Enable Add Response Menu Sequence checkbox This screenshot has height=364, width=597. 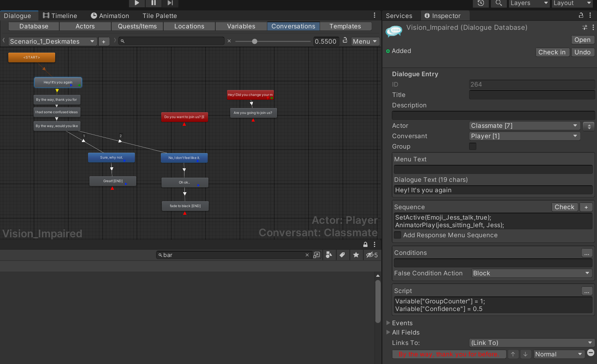click(398, 235)
